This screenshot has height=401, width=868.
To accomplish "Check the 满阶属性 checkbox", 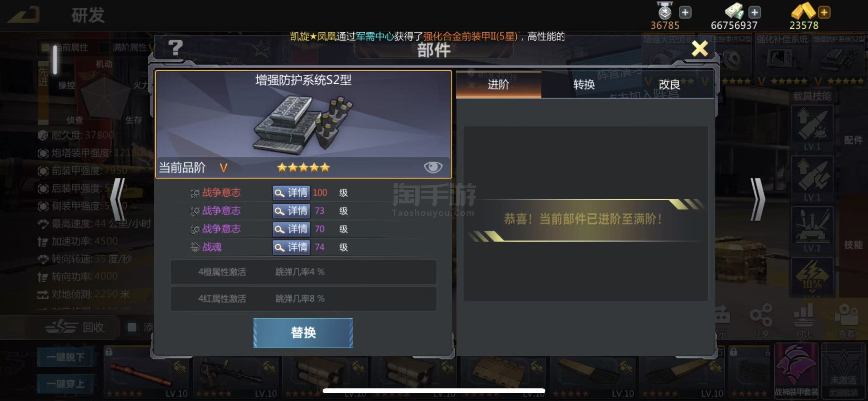I will (104, 47).
